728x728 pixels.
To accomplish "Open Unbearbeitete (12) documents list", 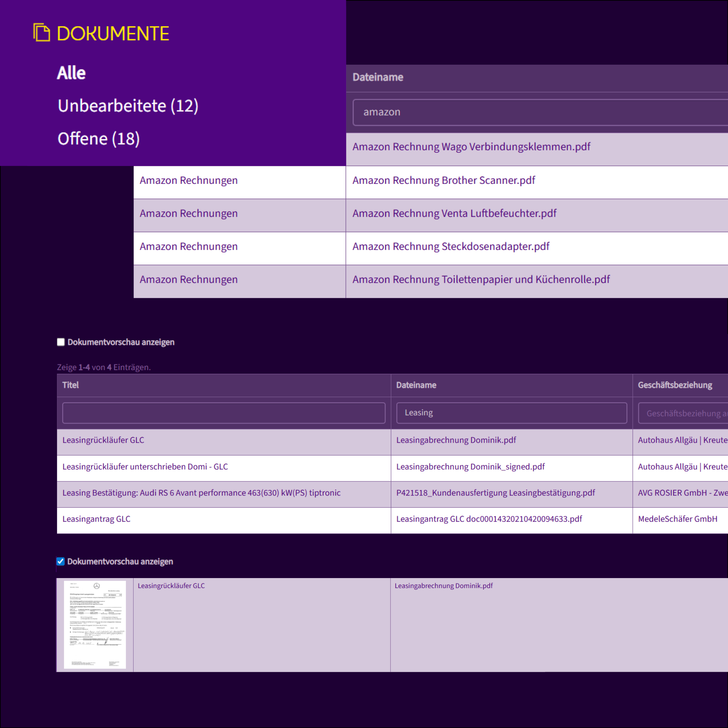I will click(x=128, y=106).
